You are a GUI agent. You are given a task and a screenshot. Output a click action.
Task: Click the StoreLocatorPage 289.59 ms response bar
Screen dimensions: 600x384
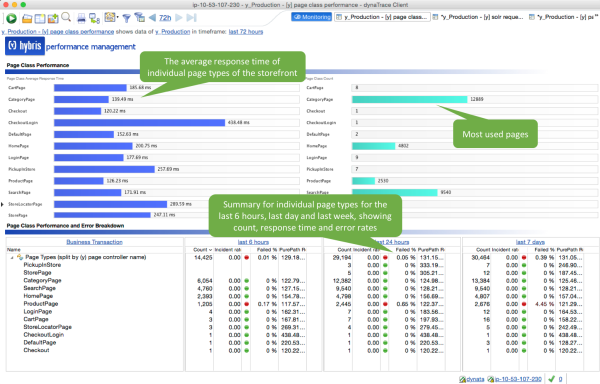click(111, 204)
